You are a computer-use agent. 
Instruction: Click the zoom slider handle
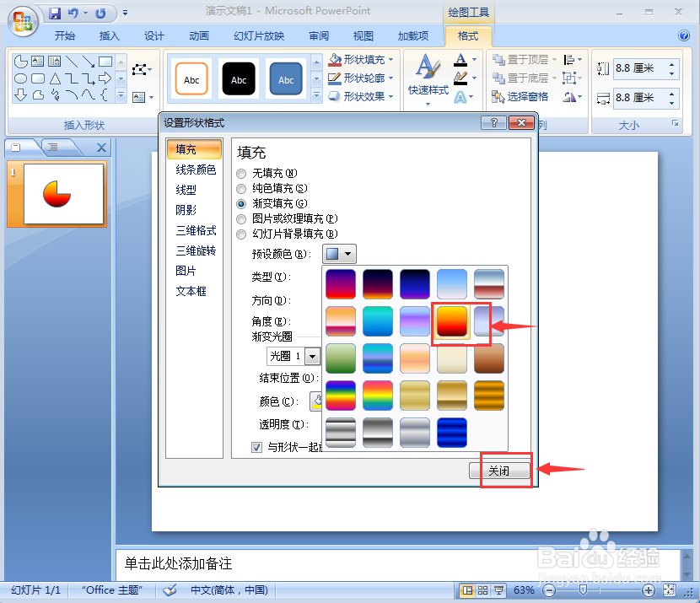point(583,590)
